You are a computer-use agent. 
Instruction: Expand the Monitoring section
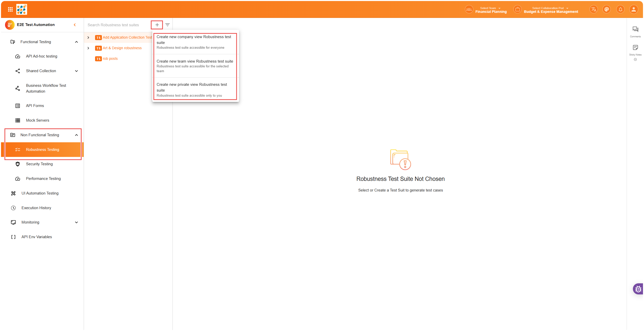(x=76, y=222)
